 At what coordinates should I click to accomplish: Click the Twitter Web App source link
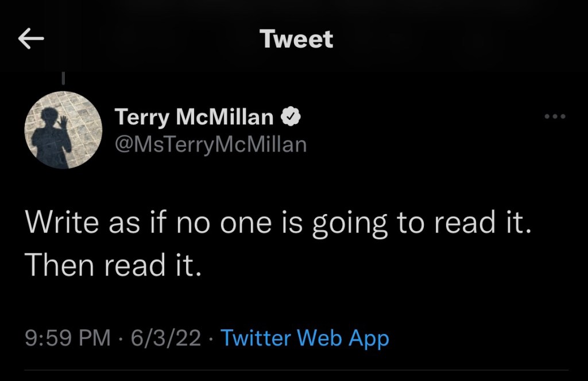304,338
